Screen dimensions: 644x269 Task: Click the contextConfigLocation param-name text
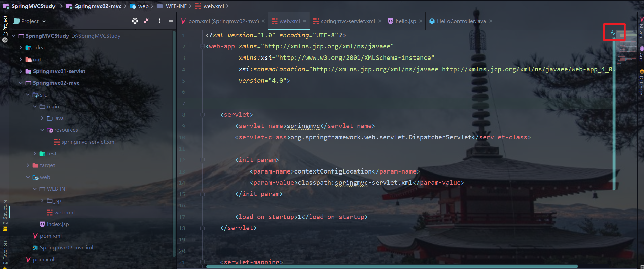click(x=333, y=171)
